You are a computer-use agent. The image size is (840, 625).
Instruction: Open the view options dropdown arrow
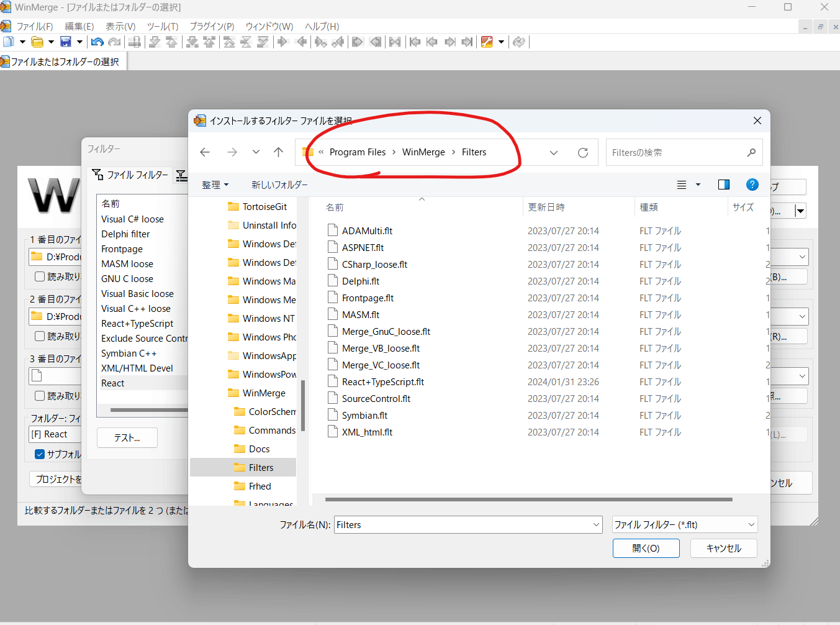(698, 185)
